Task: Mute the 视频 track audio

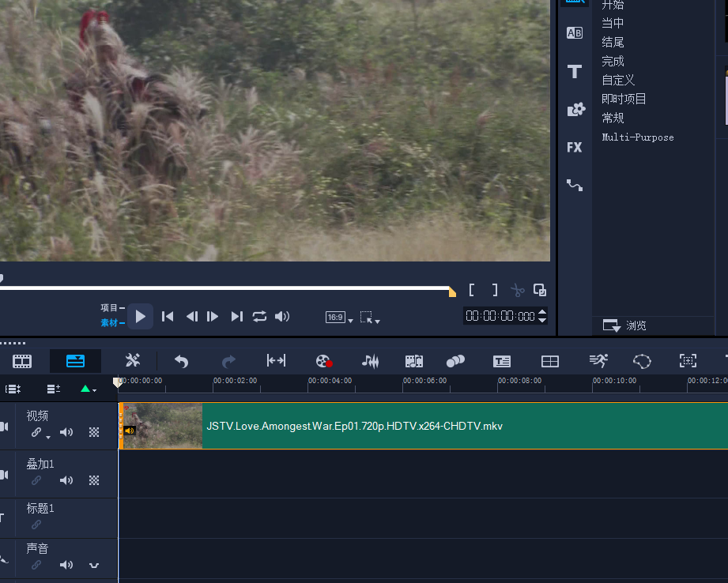Action: (66, 432)
